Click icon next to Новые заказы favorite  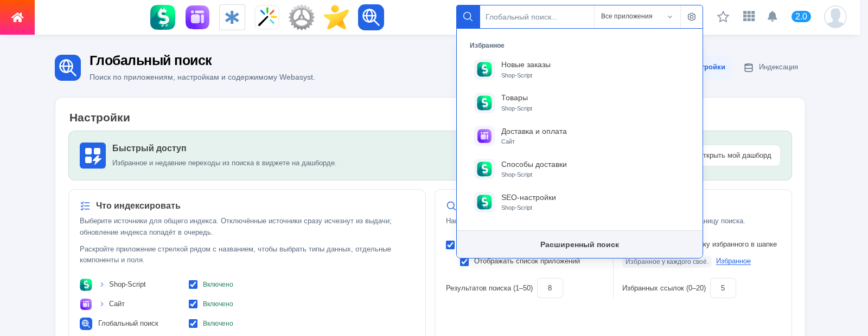(x=484, y=69)
